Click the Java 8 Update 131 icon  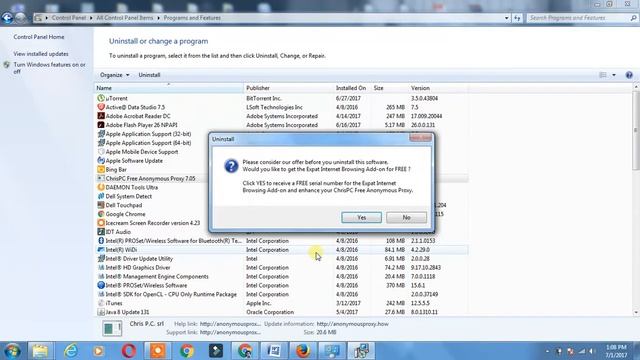tap(101, 312)
